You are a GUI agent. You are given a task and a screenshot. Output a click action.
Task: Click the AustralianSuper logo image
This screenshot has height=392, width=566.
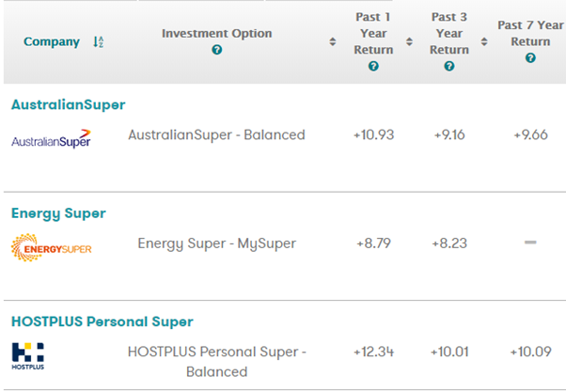51,138
